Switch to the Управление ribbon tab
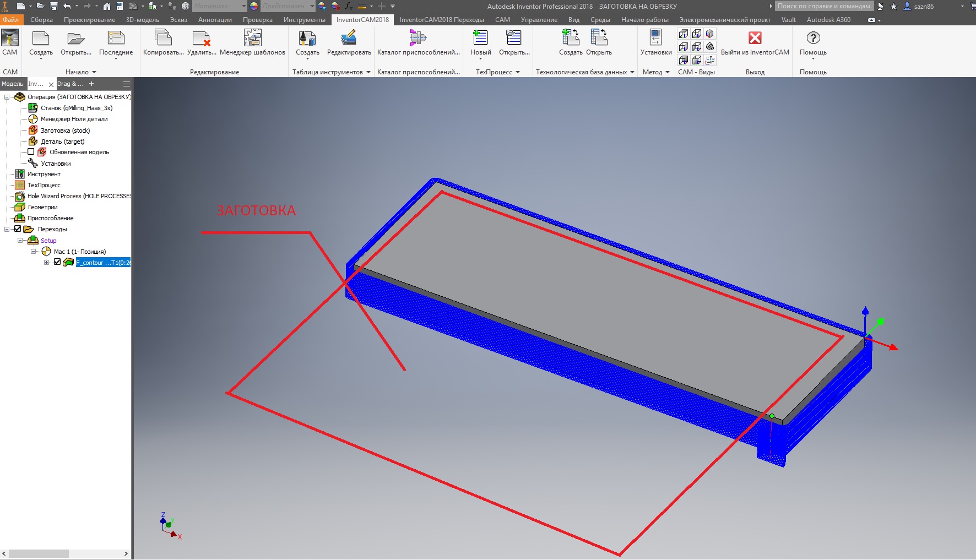976x560 pixels. point(539,20)
